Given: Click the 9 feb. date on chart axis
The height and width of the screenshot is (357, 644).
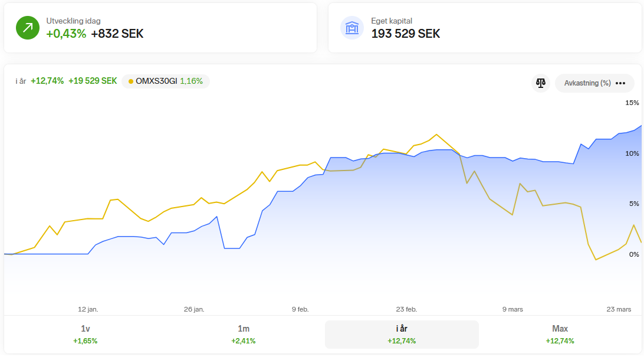Looking at the screenshot, I should [300, 309].
